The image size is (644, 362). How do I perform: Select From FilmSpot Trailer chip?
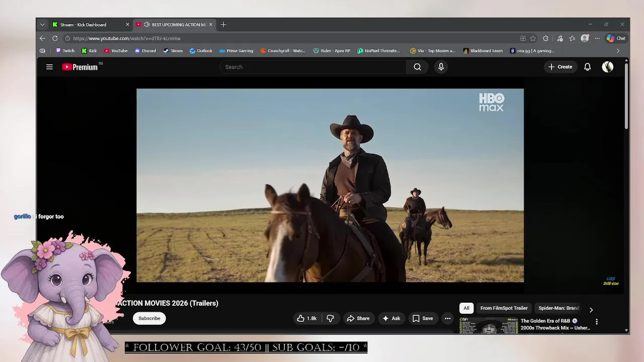pyautogui.click(x=504, y=308)
